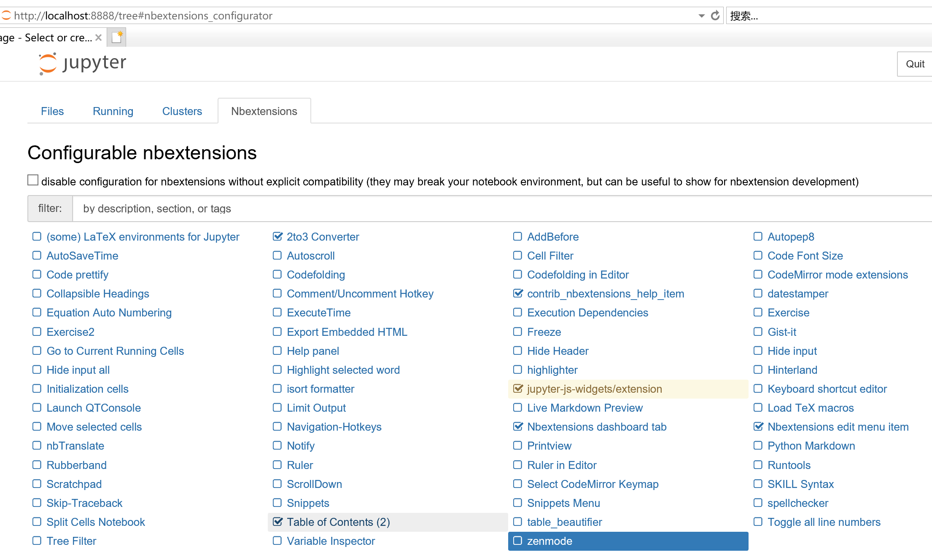
Task: Select Execution Dependencies extension
Action: tap(588, 313)
